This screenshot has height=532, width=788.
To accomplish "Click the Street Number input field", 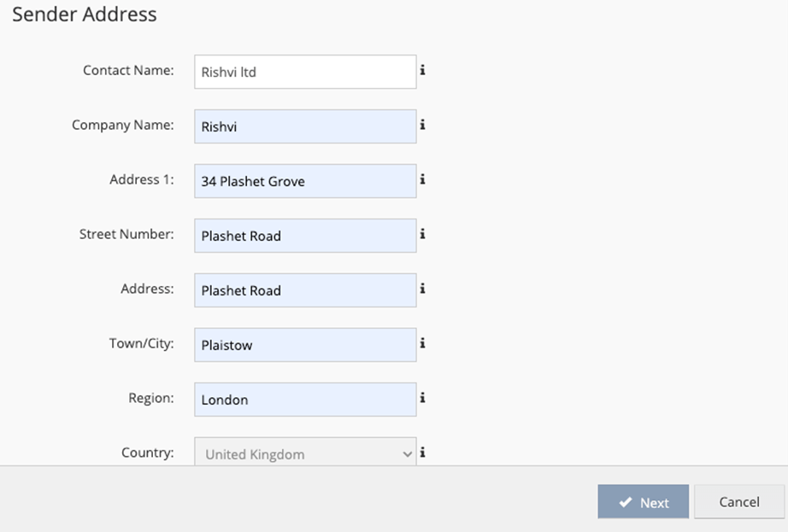I will [x=305, y=236].
